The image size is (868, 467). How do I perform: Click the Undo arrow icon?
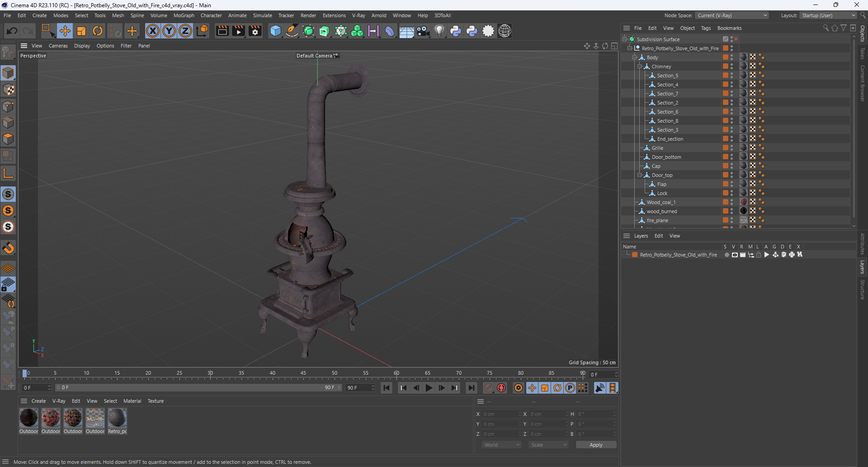coord(12,31)
